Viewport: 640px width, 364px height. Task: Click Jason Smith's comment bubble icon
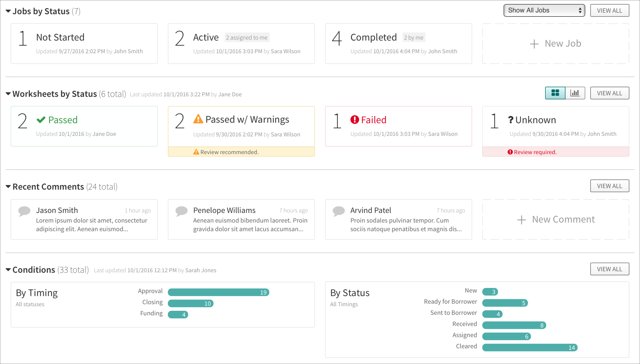tap(25, 211)
